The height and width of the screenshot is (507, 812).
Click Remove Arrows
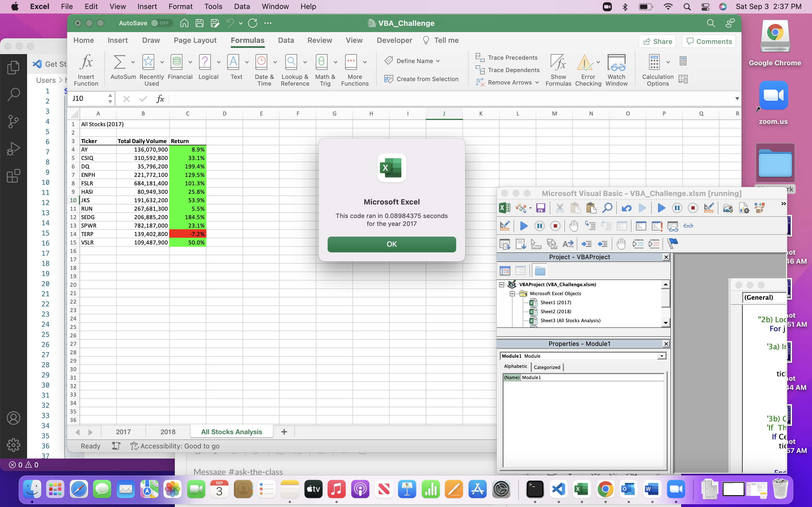507,83
